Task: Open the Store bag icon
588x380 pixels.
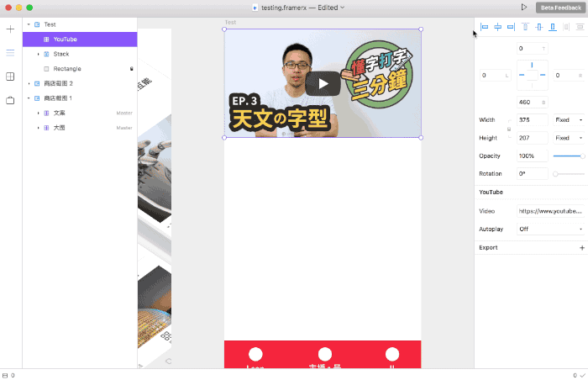Action: tap(10, 100)
